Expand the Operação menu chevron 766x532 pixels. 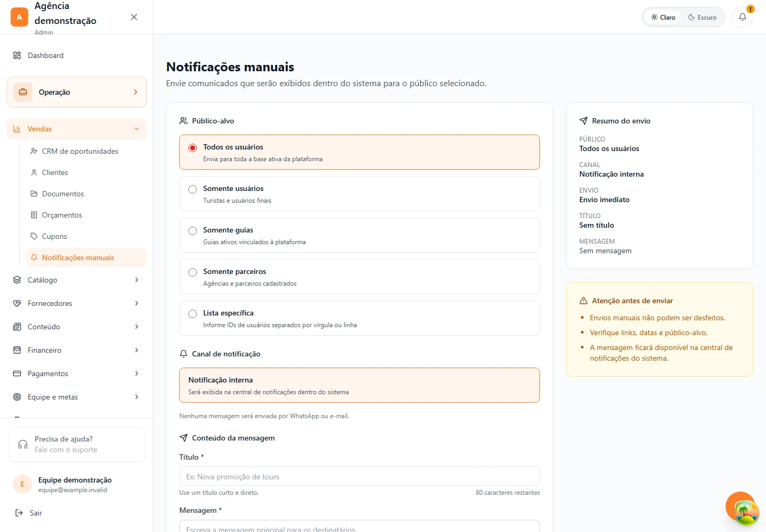pos(136,92)
